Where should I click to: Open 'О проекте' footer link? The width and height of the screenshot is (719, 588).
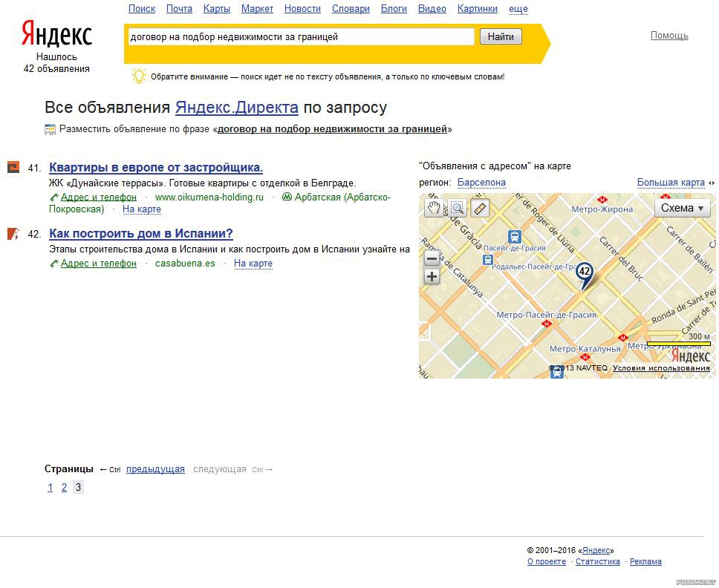click(x=547, y=562)
